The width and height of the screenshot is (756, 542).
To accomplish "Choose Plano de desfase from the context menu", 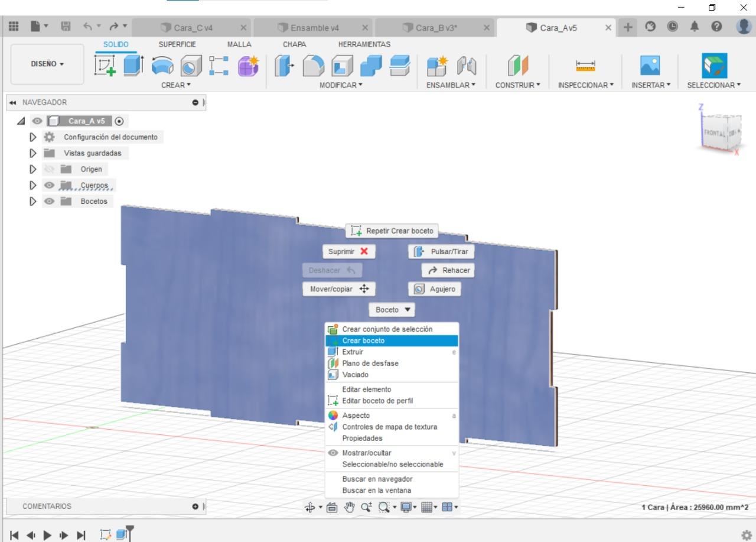I will pos(392,364).
